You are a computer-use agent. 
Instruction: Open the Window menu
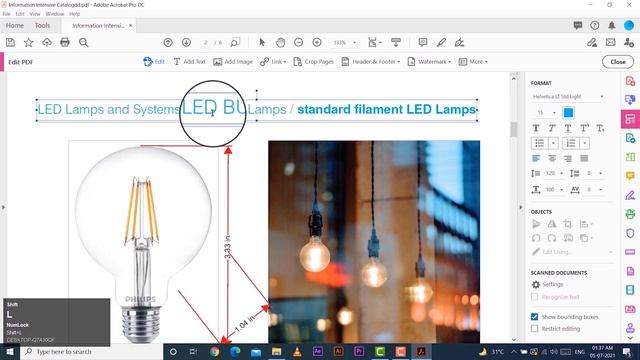point(55,14)
